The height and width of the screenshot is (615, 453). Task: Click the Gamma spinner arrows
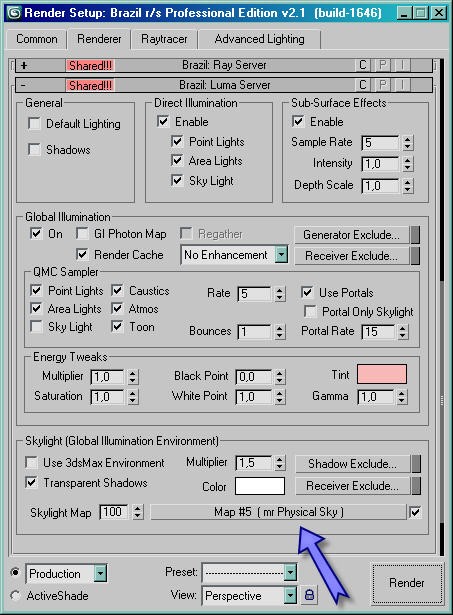(x=401, y=397)
